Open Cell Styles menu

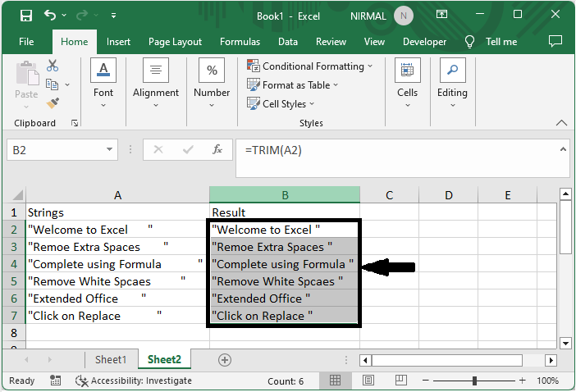click(281, 104)
